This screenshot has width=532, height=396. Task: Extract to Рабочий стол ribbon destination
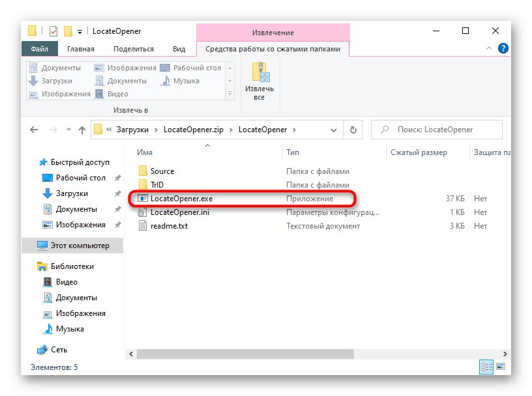[x=190, y=68]
